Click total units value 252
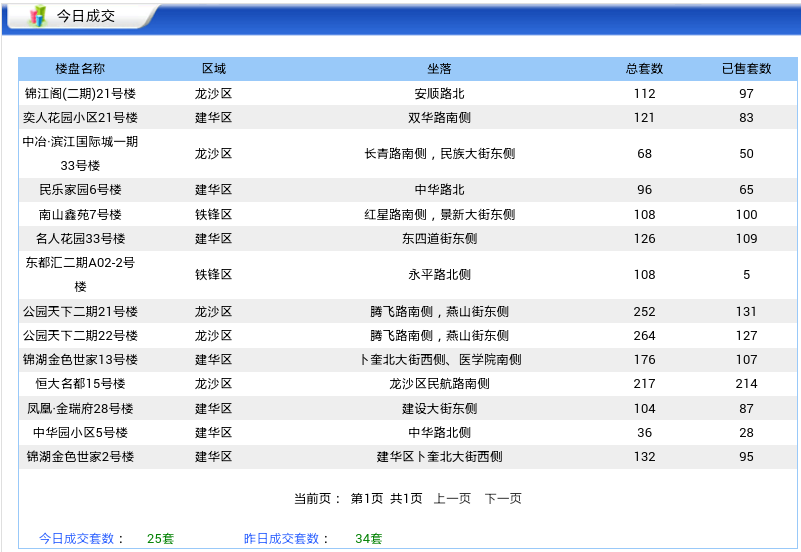Viewport: 801px width, 552px height. [x=644, y=311]
